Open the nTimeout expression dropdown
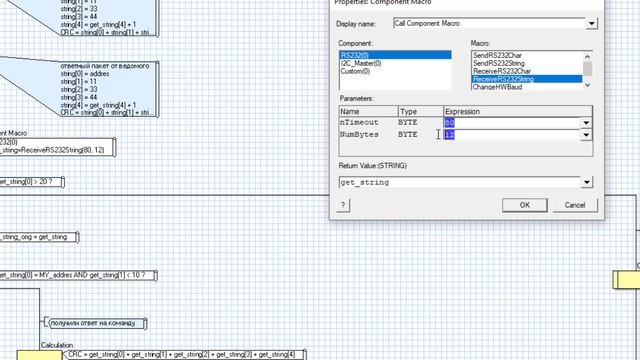Screen dimensions: 640x360 click(586, 122)
